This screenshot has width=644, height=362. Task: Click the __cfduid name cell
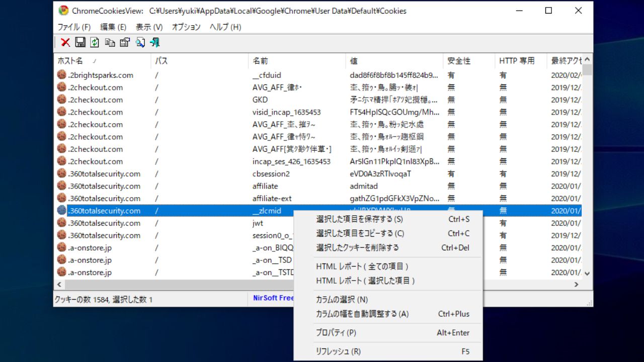point(267,75)
